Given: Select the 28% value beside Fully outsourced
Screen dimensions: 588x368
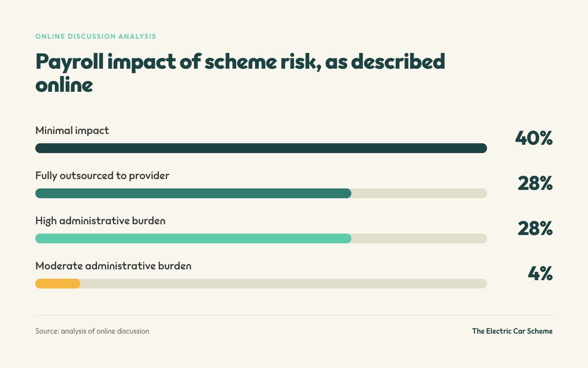Looking at the screenshot, I should coord(535,184).
